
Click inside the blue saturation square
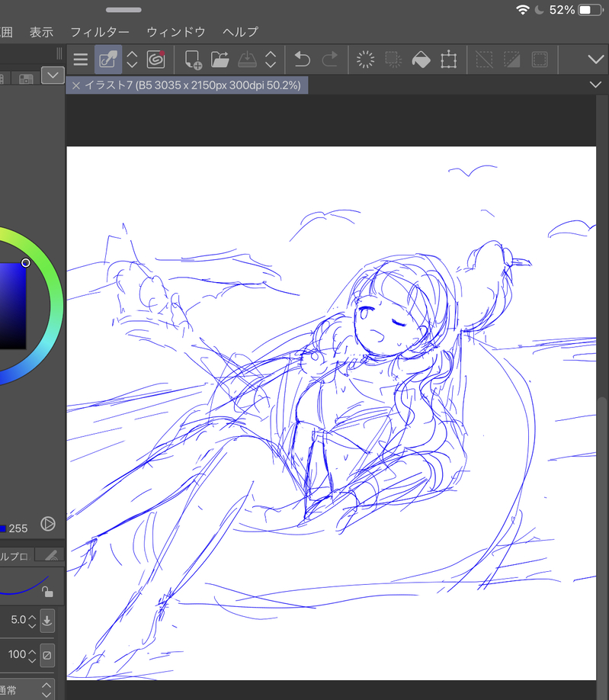(x=12, y=307)
